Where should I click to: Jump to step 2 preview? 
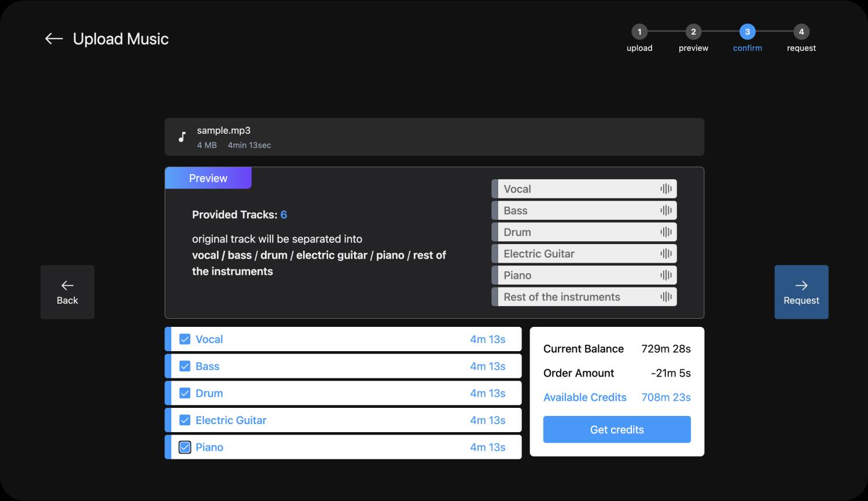point(693,32)
